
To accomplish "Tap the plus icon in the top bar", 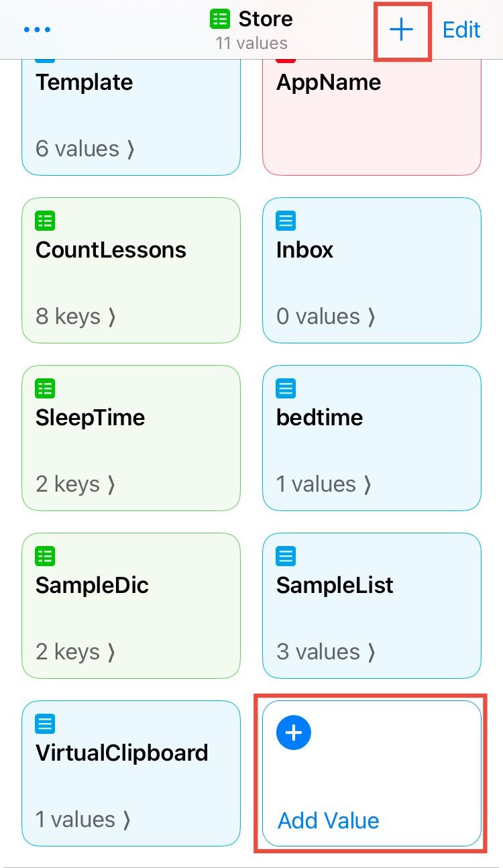I will click(401, 30).
